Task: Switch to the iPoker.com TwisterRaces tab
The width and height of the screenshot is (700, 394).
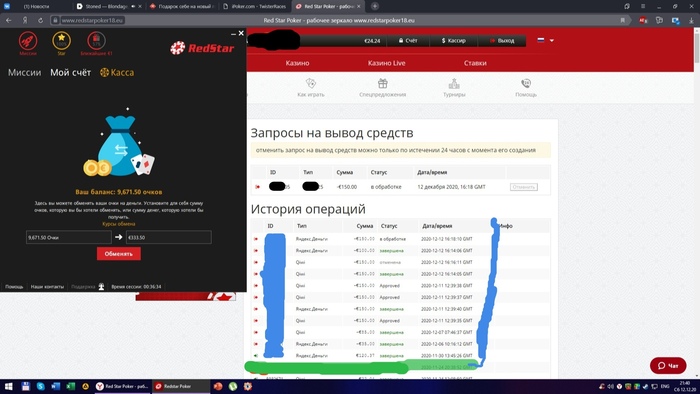Action: point(255,6)
